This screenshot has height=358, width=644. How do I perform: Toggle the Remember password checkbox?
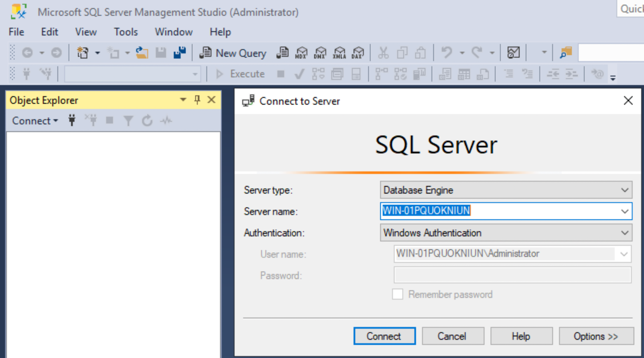(397, 294)
